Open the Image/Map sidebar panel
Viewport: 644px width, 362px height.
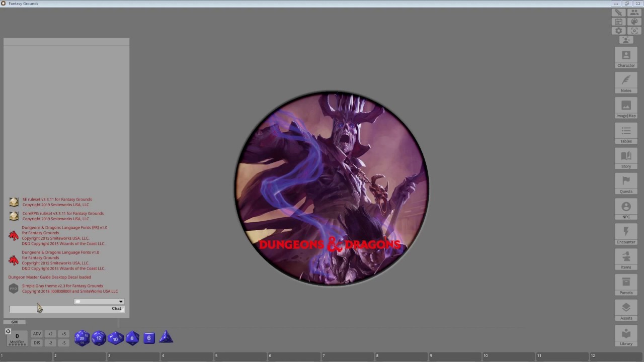pos(626,108)
